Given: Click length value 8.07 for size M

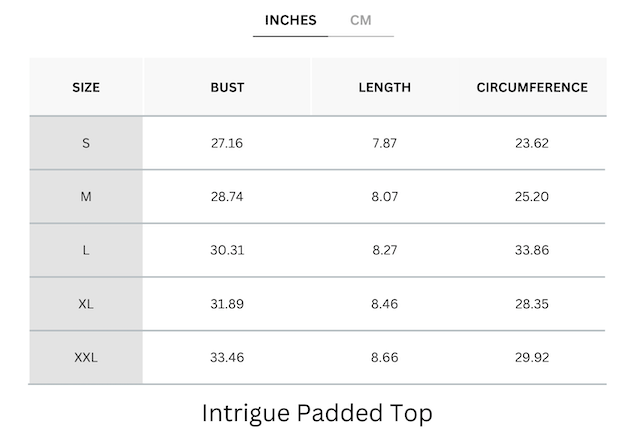Looking at the screenshot, I should tap(384, 196).
